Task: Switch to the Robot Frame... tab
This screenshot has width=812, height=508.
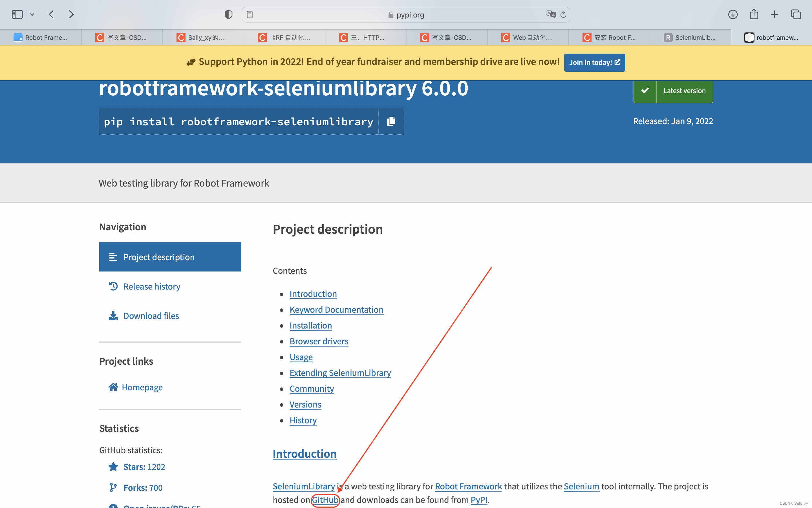Action: [x=41, y=38]
